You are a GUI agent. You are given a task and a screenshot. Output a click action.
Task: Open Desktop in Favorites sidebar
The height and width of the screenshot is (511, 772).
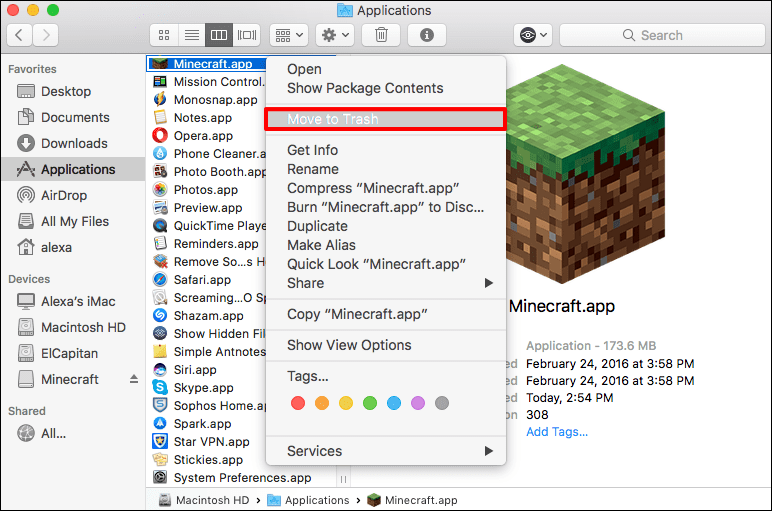click(73, 92)
